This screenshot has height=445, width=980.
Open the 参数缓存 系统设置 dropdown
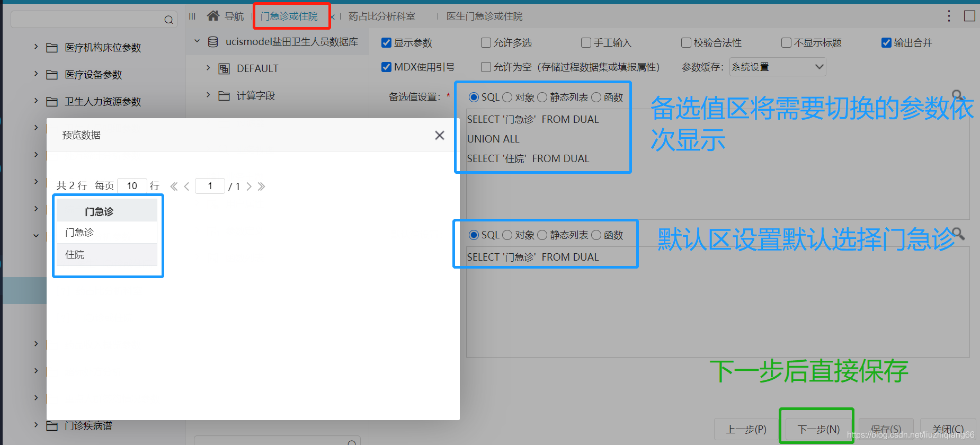pos(778,67)
